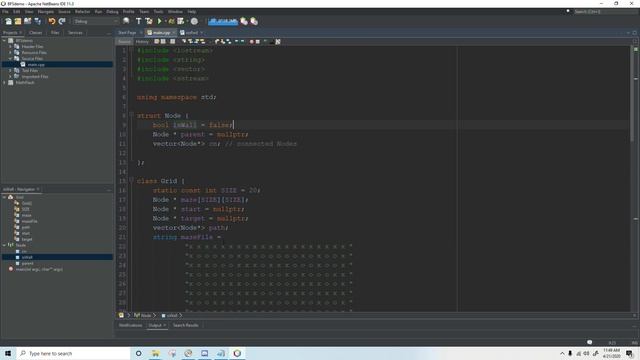This screenshot has height=360, width=640.
Task: Toggle the red macro recording icon
Action: coord(252,42)
